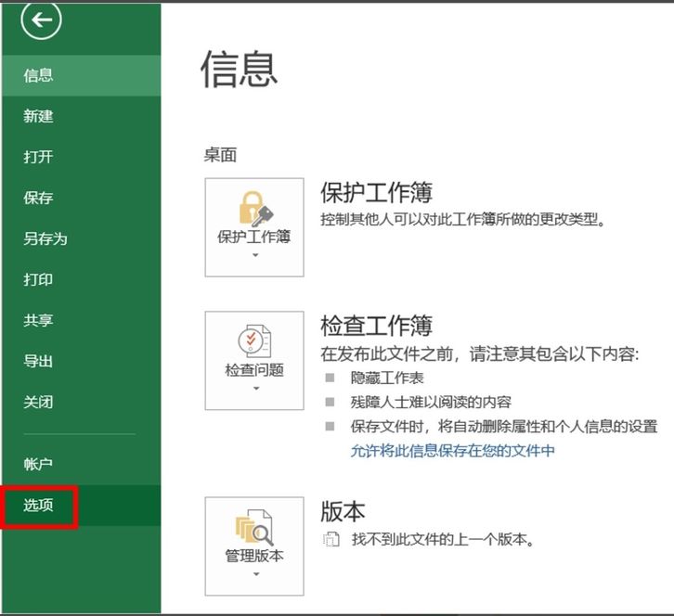Click the back arrow circle icon

41,19
